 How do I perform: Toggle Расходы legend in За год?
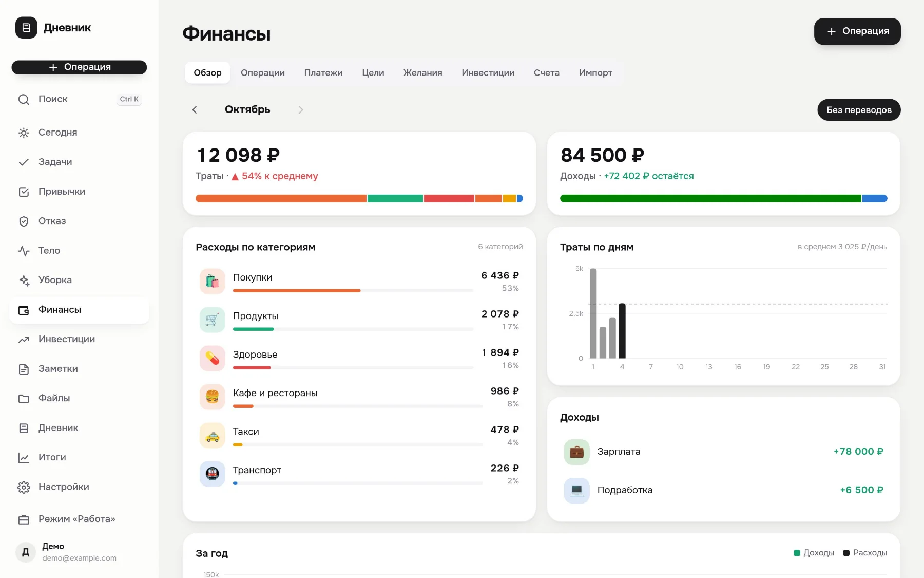click(x=865, y=553)
